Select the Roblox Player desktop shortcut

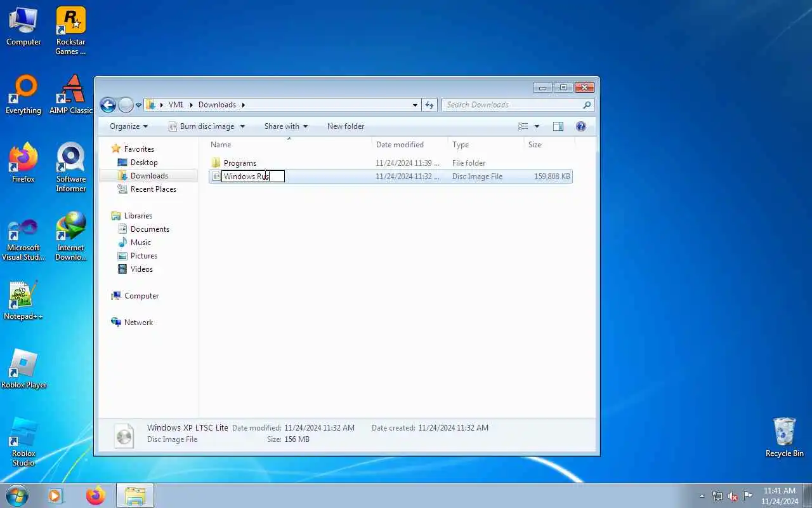tap(23, 370)
